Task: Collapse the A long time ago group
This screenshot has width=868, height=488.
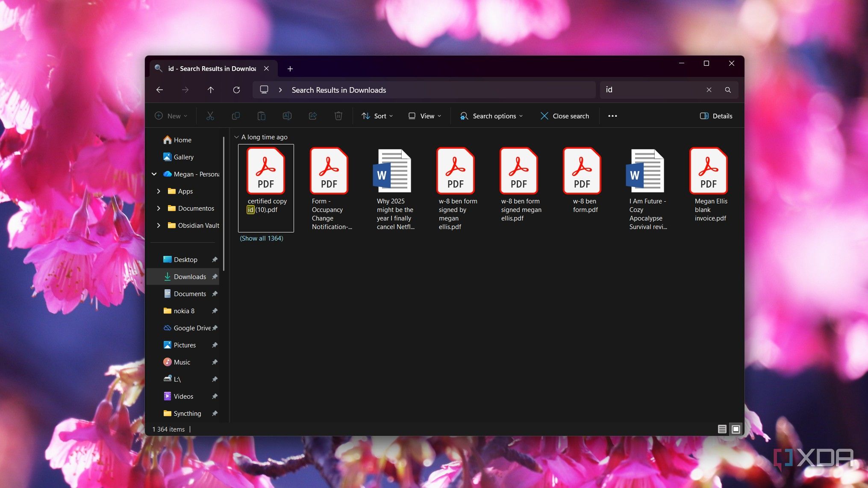Action: point(236,137)
